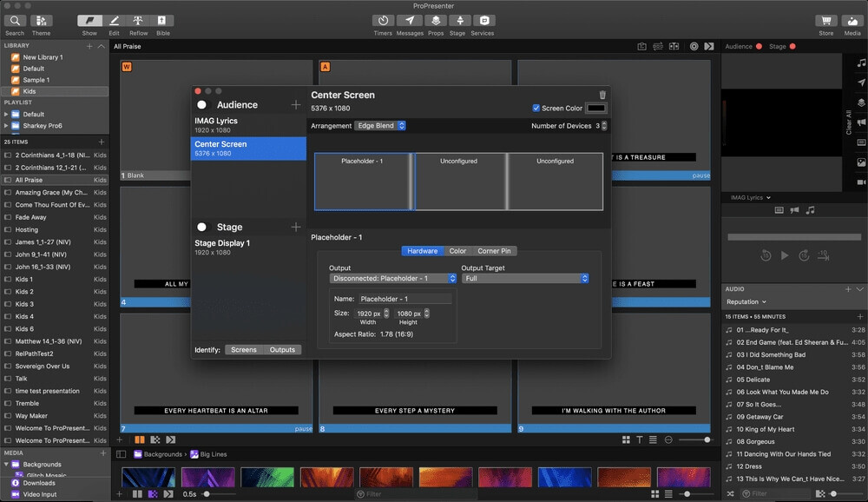Select the Messages toolbar icon
The height and width of the screenshot is (502, 868).
[408, 19]
